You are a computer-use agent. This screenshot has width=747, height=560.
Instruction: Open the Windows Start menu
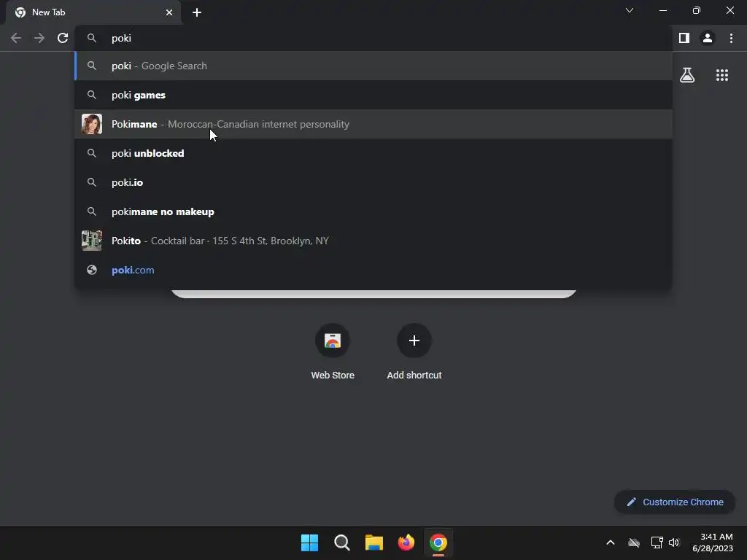(x=309, y=542)
